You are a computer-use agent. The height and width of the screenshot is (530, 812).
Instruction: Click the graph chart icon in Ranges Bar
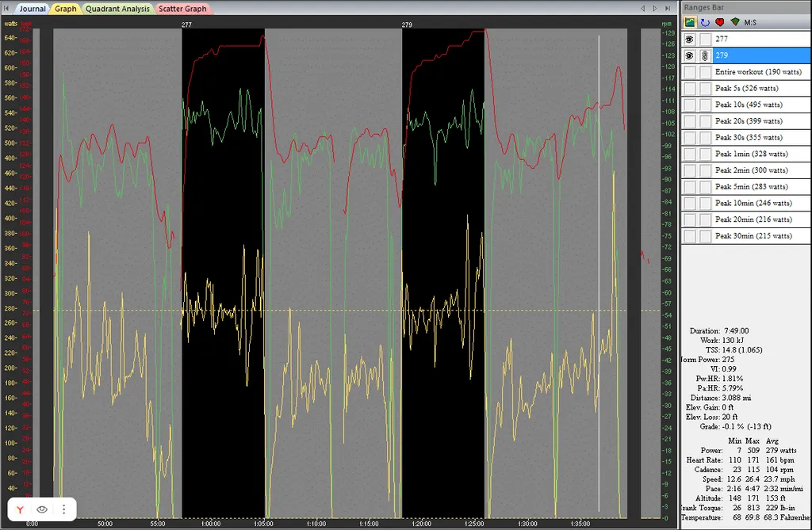tap(690, 22)
